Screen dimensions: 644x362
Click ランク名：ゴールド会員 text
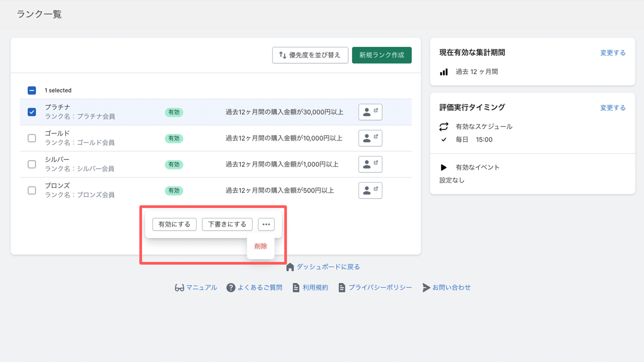coord(80,143)
